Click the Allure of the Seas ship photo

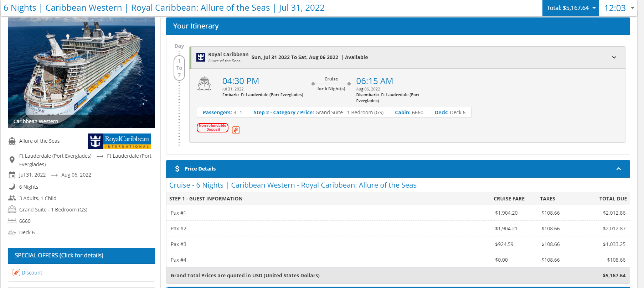81,73
